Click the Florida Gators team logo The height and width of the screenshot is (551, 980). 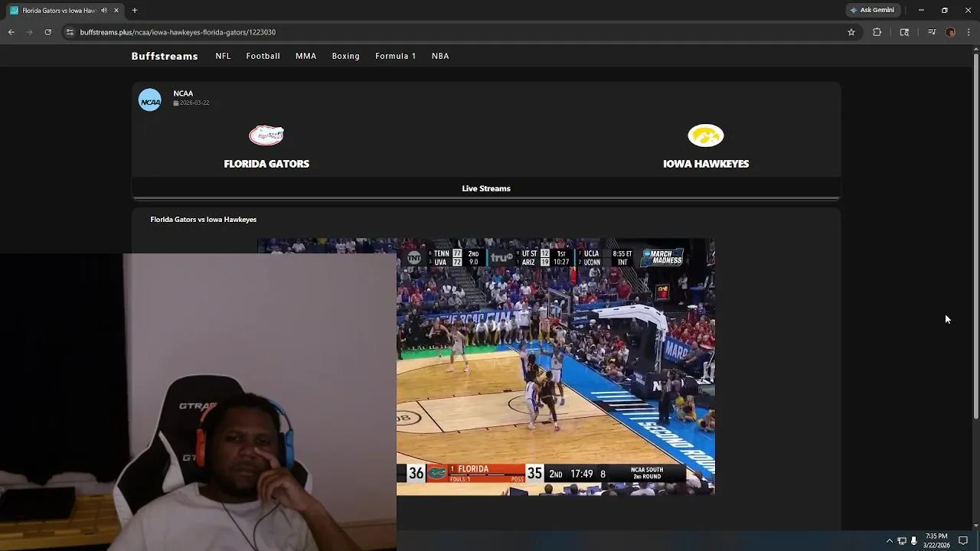pos(266,135)
